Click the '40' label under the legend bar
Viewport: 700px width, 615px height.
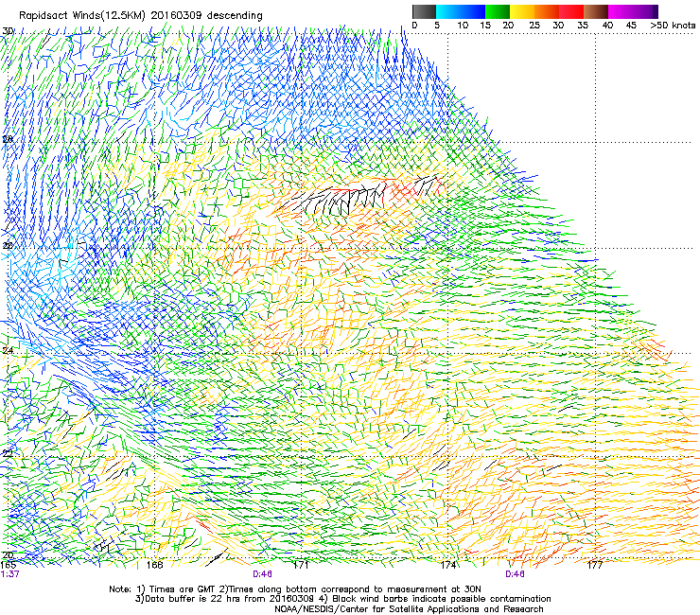(607, 26)
